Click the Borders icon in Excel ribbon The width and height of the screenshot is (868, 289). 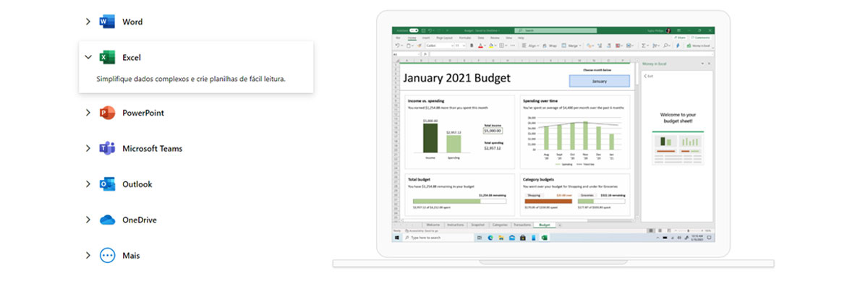501,46
